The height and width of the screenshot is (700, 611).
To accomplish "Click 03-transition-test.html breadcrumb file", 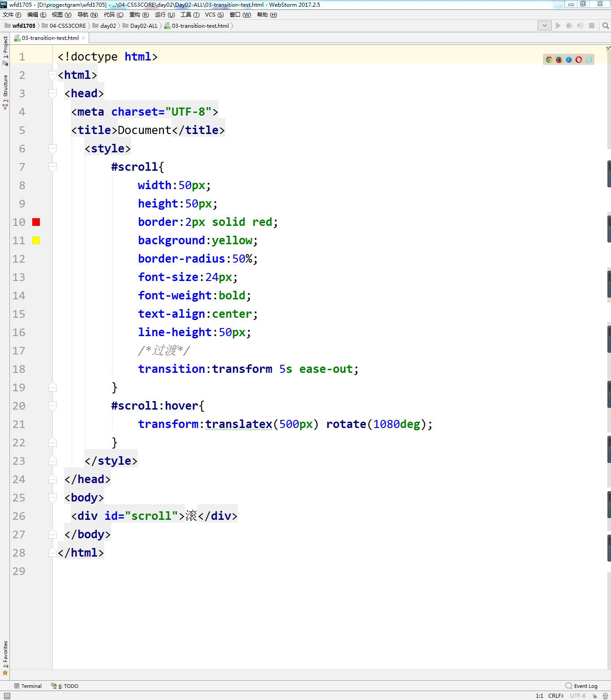I will tap(197, 26).
